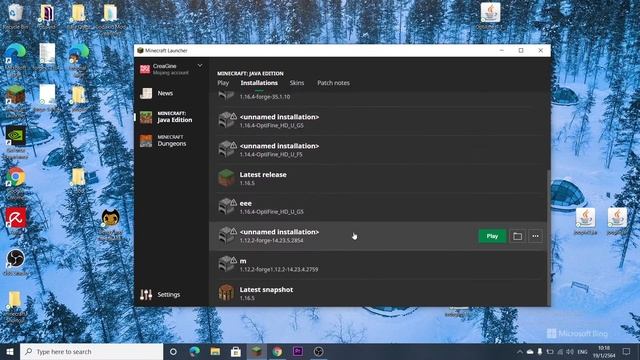The width and height of the screenshot is (640, 360).
Task: Open OBS Studio from the taskbar
Action: coord(318,351)
